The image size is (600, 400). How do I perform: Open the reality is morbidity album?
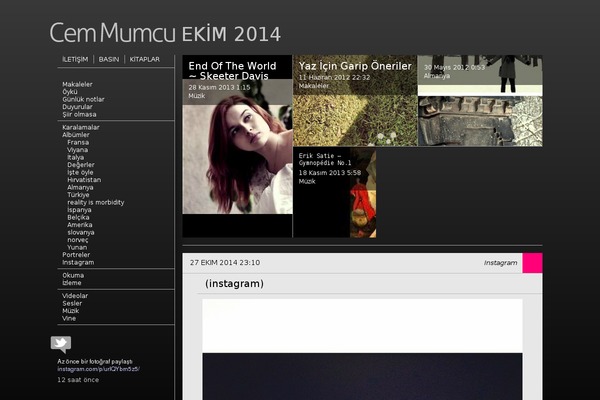[x=96, y=202]
